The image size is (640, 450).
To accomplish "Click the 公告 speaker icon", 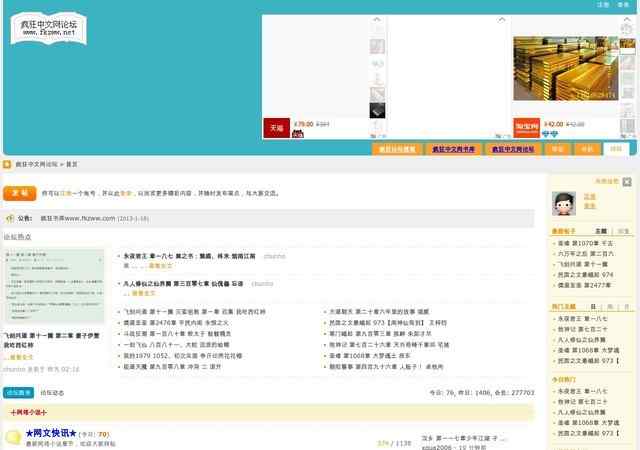I will point(9,216).
